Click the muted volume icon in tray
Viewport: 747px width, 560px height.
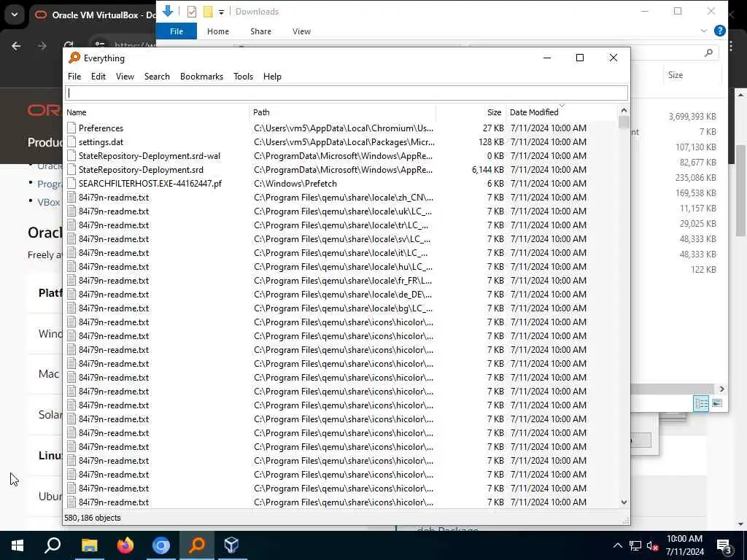click(653, 545)
